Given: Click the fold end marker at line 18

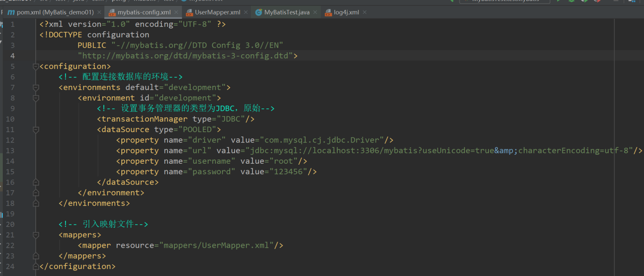Looking at the screenshot, I should click(36, 203).
